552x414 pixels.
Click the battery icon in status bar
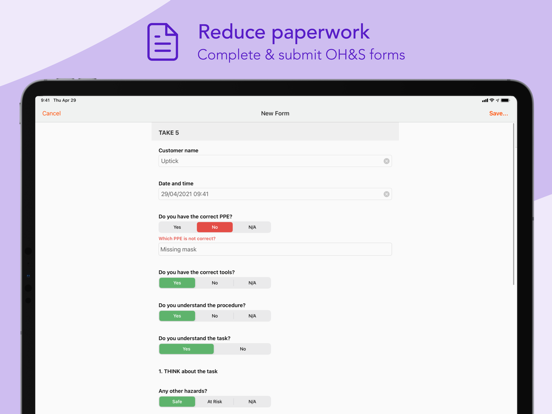click(505, 100)
